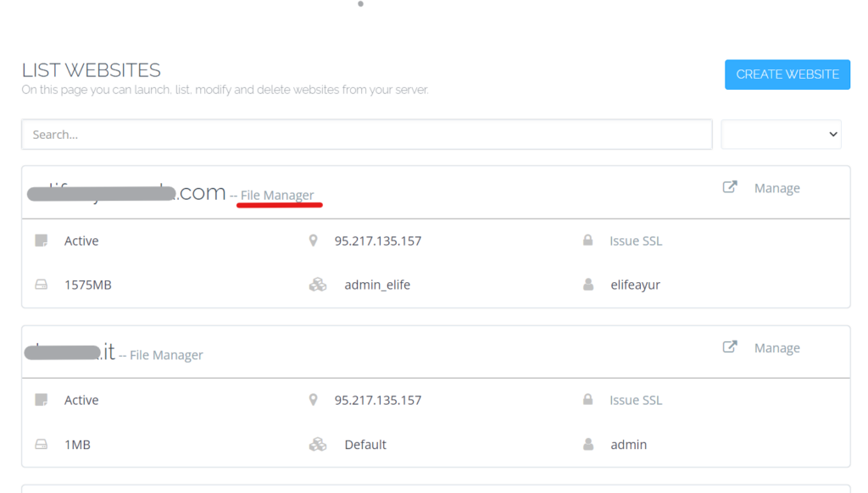868x493 pixels.
Task: Open Manage for the .com website
Action: pyautogui.click(x=776, y=187)
